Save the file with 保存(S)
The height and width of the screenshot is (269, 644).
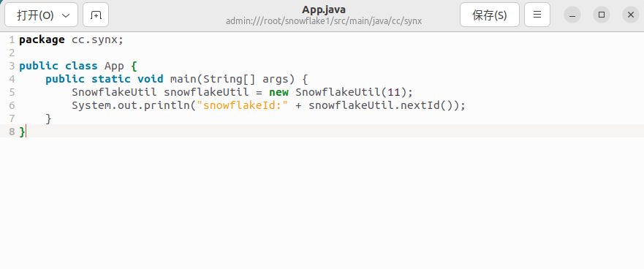[490, 15]
